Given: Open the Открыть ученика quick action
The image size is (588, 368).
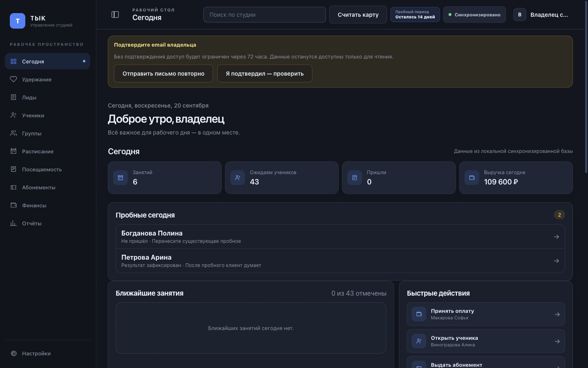Looking at the screenshot, I should pyautogui.click(x=486, y=341).
